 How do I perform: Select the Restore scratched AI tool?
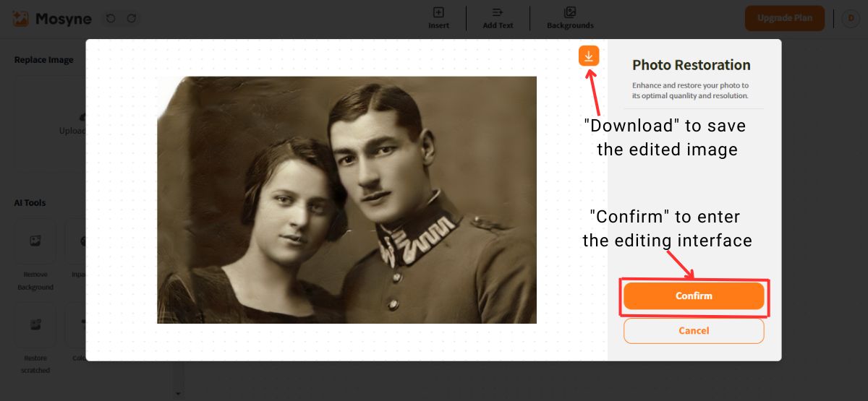tap(35, 338)
